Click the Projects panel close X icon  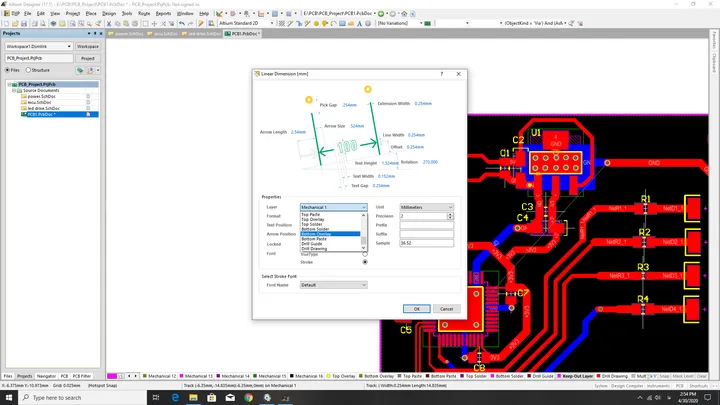(x=101, y=34)
